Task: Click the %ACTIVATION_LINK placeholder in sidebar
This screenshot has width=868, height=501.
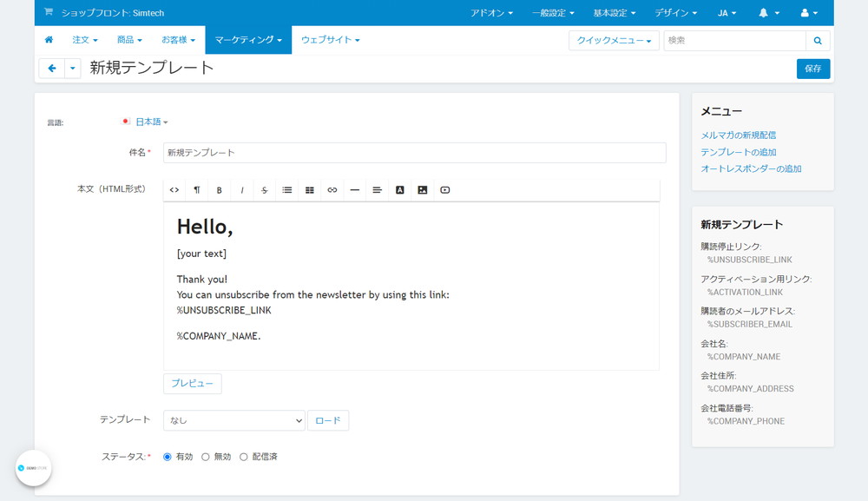Action: 745,293
